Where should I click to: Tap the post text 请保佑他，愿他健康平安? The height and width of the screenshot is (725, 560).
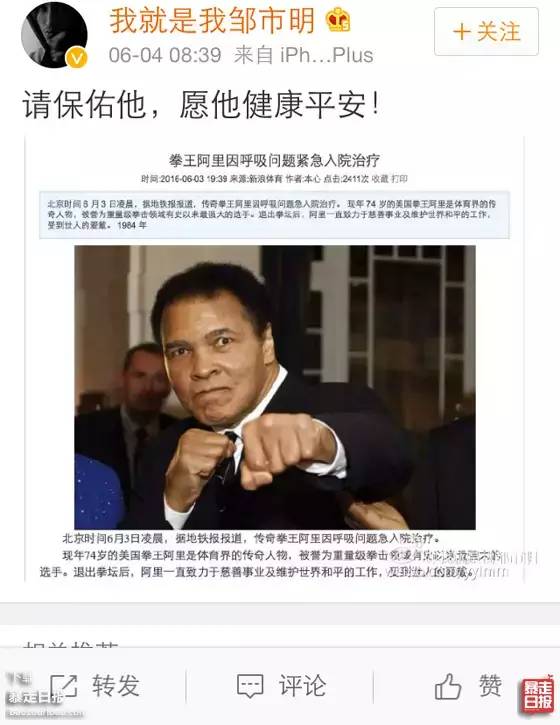tap(201, 104)
